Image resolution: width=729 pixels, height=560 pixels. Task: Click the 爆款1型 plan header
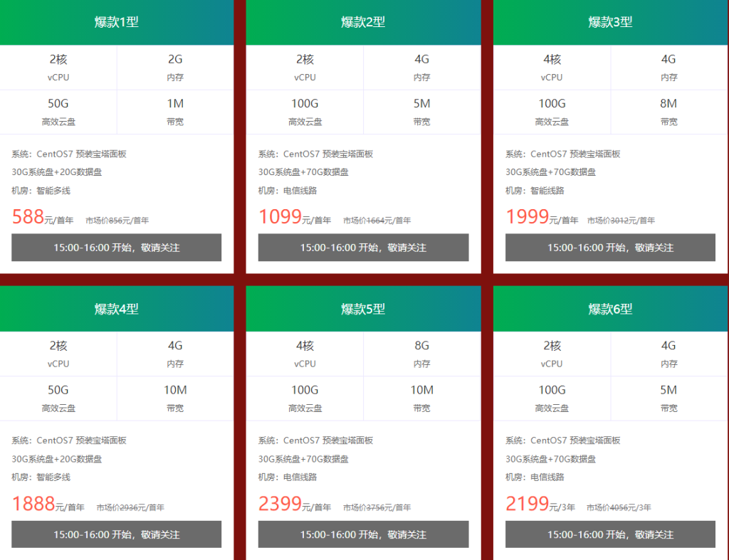tap(116, 22)
